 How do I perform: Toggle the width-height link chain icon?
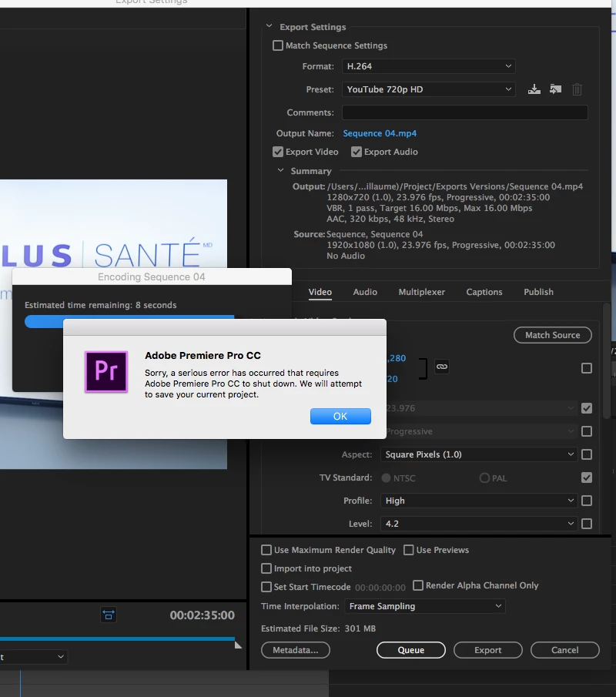pos(442,367)
